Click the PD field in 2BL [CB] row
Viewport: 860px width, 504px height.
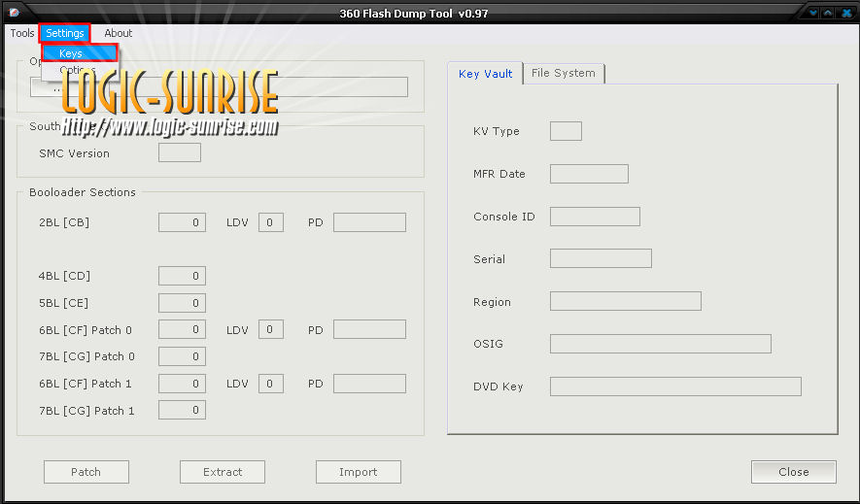coord(369,222)
